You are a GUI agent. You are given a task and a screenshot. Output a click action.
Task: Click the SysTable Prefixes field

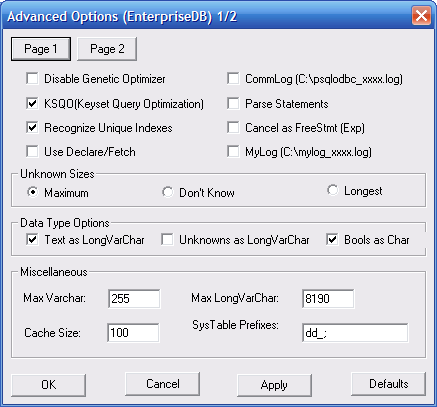[x=355, y=333]
